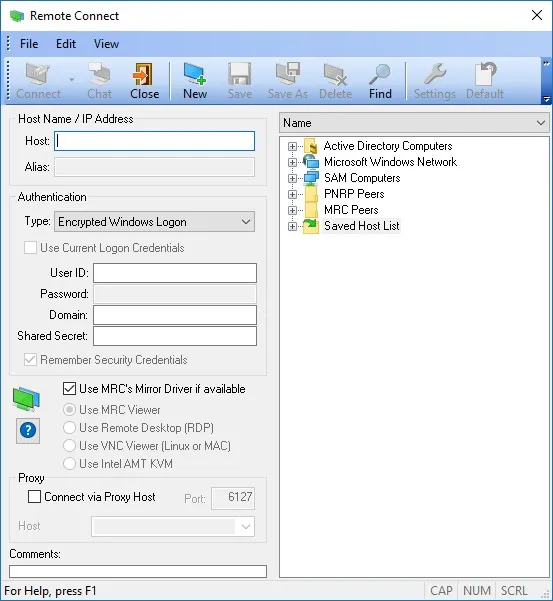Expand the Active Directory Computers tree node
The width and height of the screenshot is (553, 601).
pos(292,146)
